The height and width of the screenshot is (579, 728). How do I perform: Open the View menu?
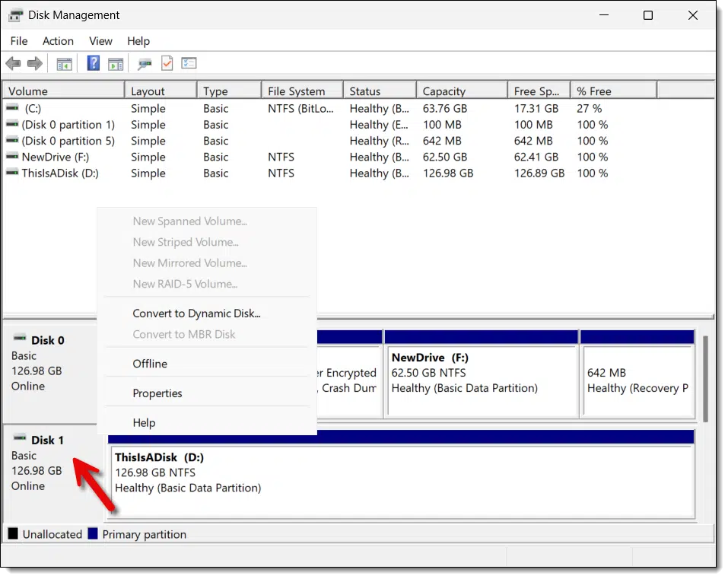point(100,41)
